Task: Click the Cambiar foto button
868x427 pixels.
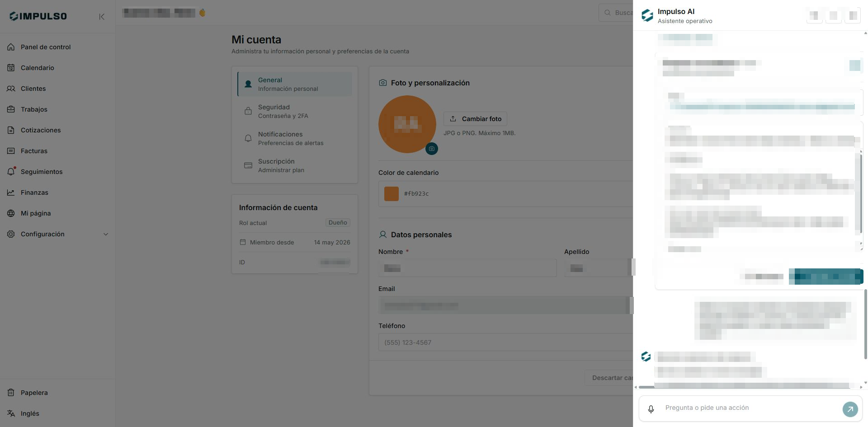Action: click(x=475, y=119)
